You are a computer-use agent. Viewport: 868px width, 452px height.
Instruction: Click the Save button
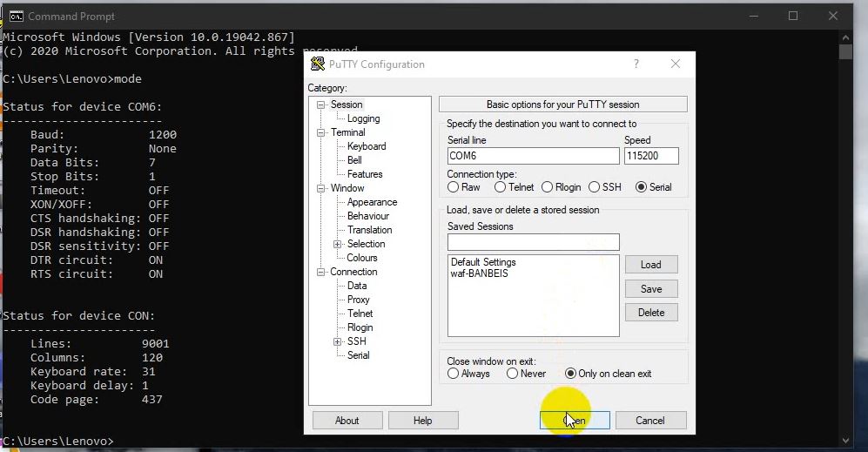pos(651,288)
